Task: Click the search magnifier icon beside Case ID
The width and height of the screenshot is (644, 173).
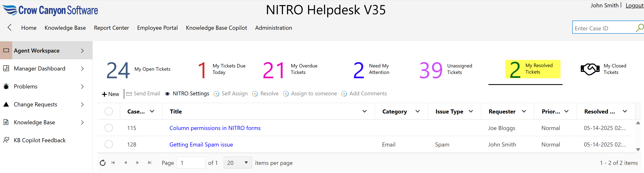Action: pyautogui.click(x=639, y=28)
